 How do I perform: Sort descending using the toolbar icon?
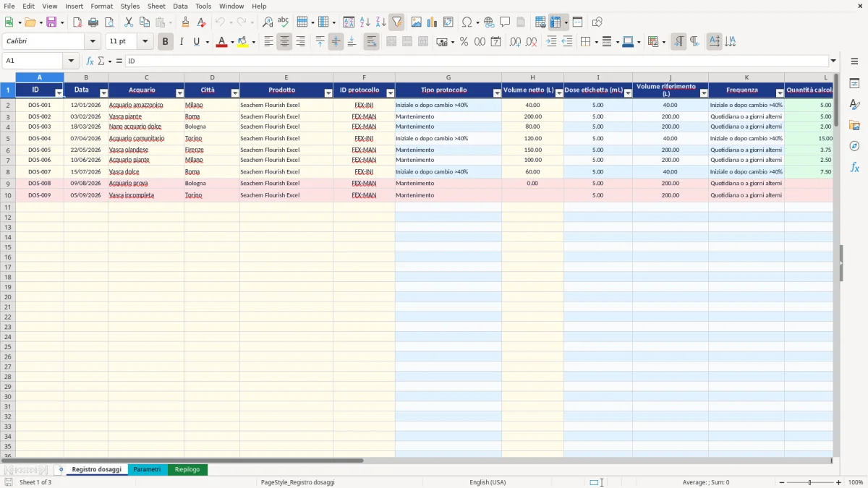(x=381, y=22)
